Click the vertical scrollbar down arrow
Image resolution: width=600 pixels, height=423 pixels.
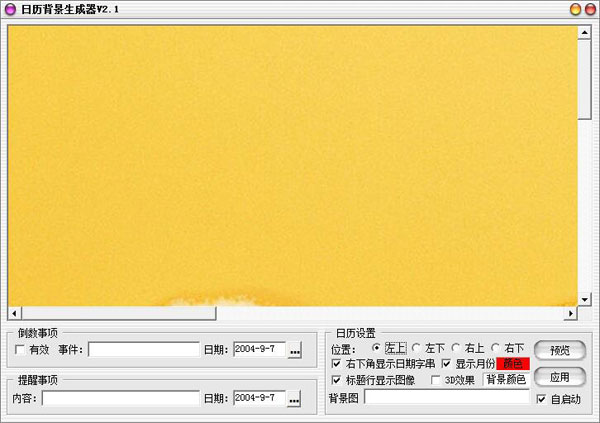584,299
